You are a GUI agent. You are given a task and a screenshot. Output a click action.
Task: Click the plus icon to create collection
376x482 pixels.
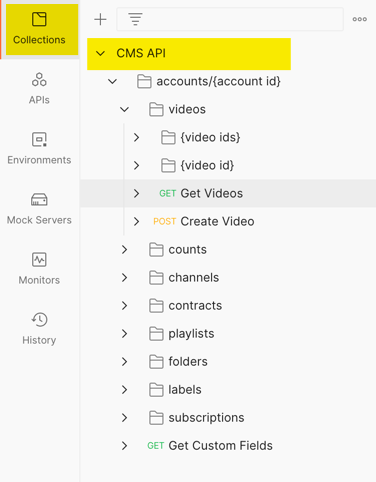[100, 19]
